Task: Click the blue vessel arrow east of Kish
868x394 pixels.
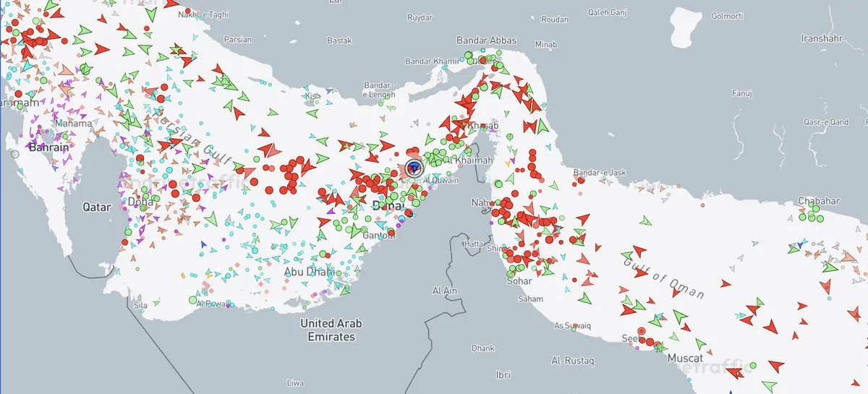Action: (330, 92)
